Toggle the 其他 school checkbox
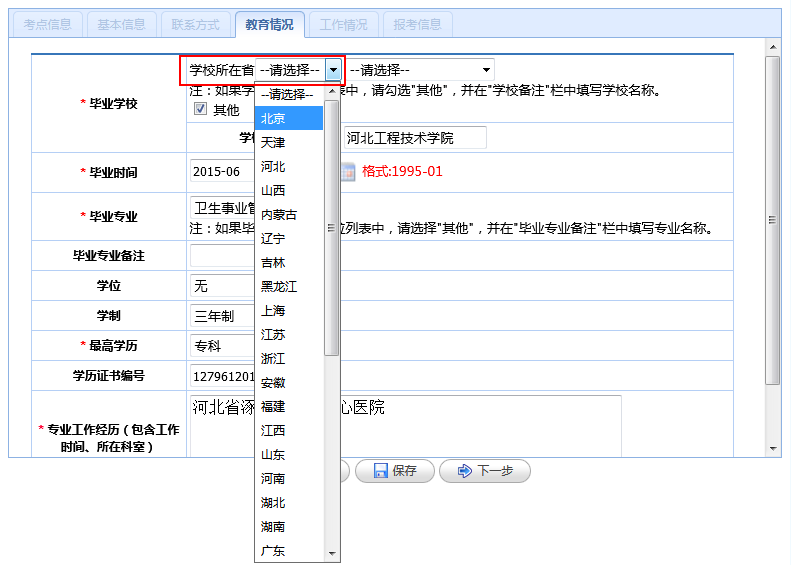 pyautogui.click(x=200, y=109)
